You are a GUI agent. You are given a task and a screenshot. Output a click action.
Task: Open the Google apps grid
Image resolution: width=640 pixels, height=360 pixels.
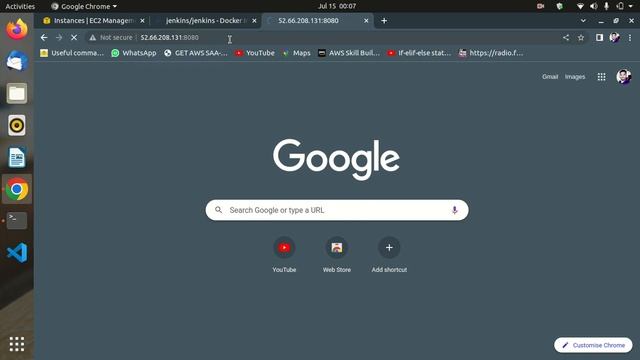pos(601,77)
